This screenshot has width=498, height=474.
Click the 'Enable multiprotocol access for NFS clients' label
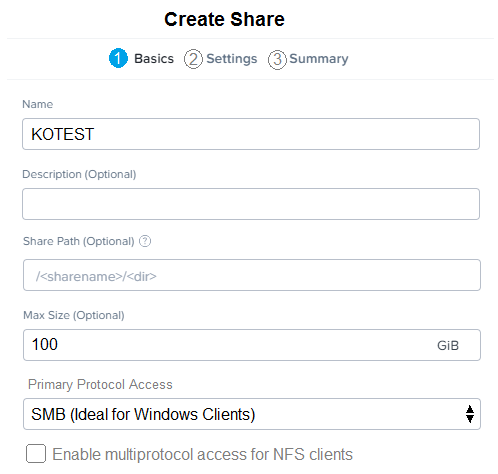pos(202,454)
